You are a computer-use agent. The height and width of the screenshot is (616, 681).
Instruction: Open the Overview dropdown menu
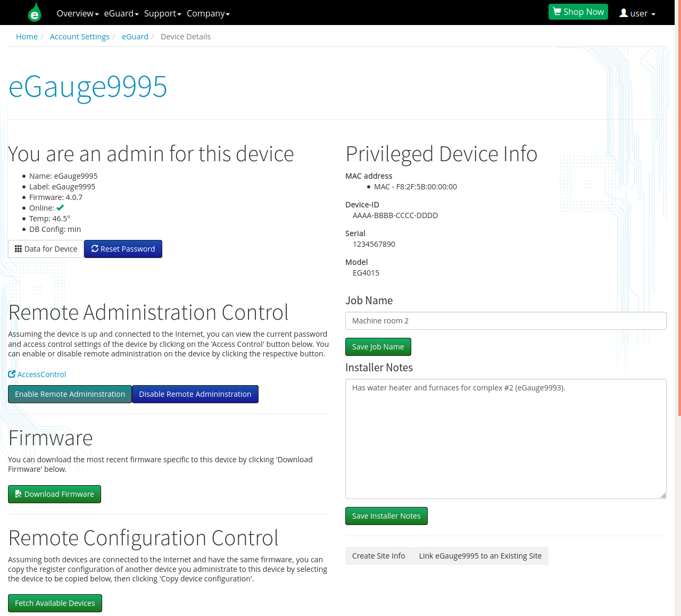click(x=78, y=13)
